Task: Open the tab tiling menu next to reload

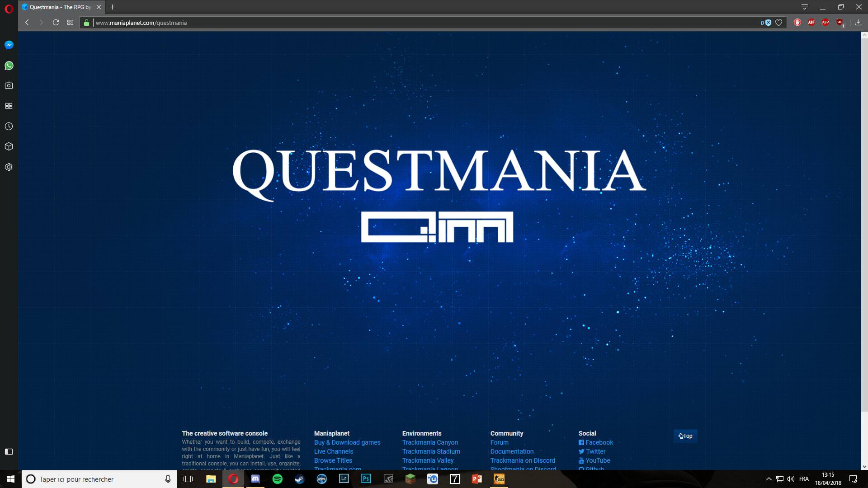Action: pyautogui.click(x=70, y=22)
